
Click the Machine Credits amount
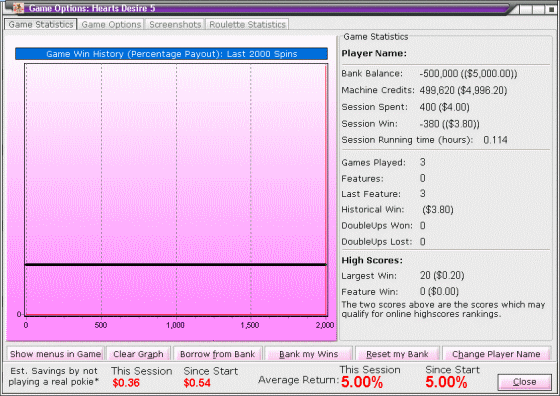[463, 90]
